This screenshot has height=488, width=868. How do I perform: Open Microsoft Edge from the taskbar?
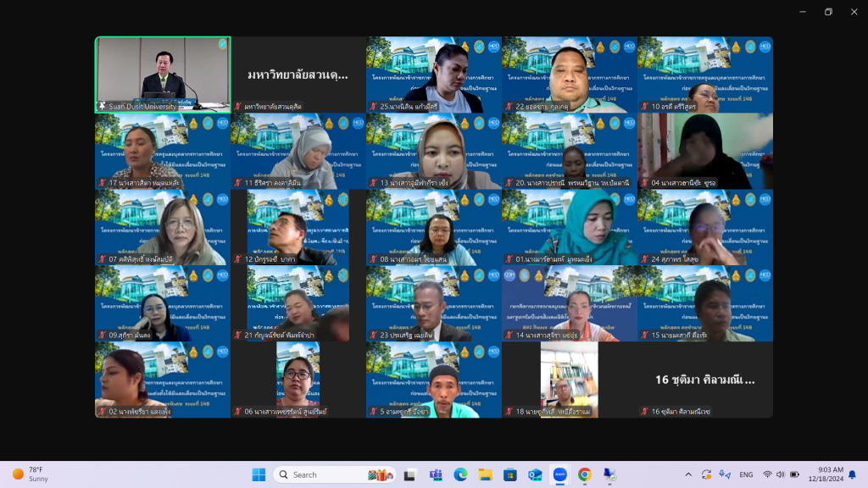coord(460,474)
